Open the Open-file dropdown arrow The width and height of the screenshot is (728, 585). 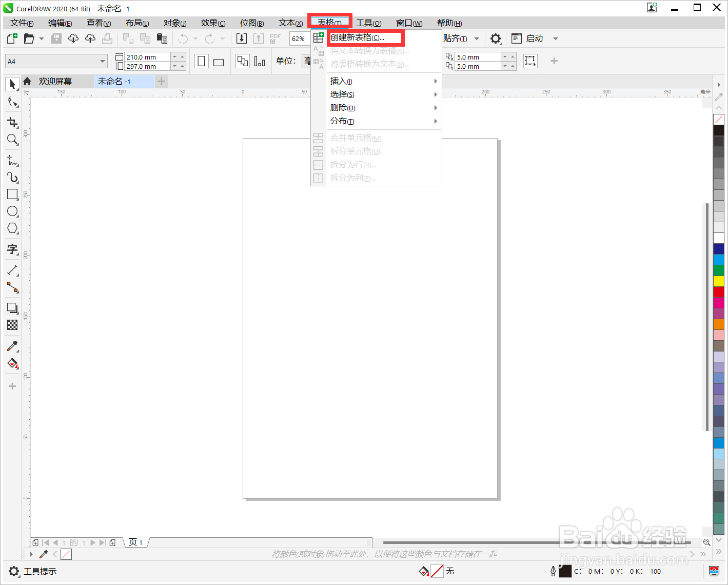42,38
